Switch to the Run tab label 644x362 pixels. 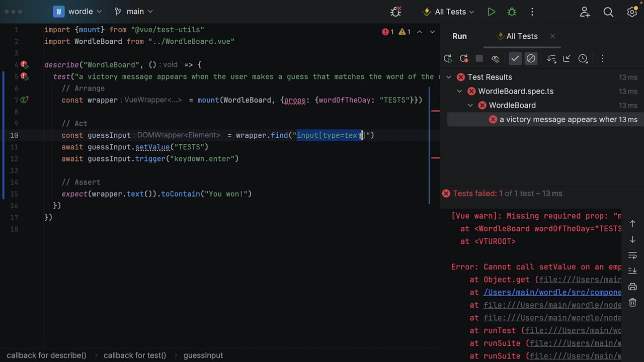click(x=459, y=36)
